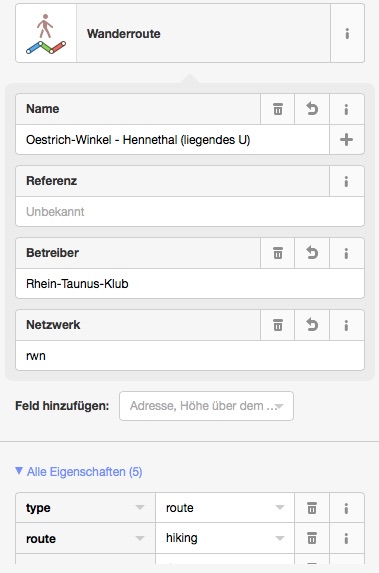
Task: Open info for Wanderroute preset
Action: [347, 34]
